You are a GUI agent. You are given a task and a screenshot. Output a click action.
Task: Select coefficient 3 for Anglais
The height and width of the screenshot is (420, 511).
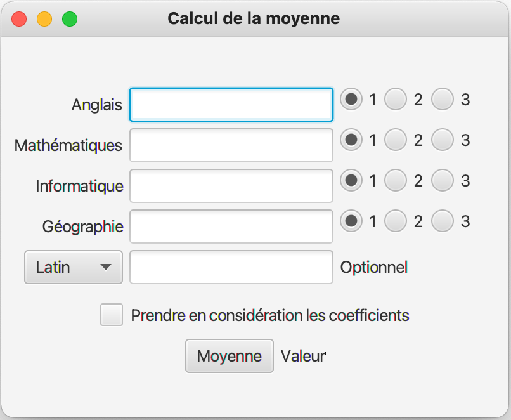pos(443,100)
